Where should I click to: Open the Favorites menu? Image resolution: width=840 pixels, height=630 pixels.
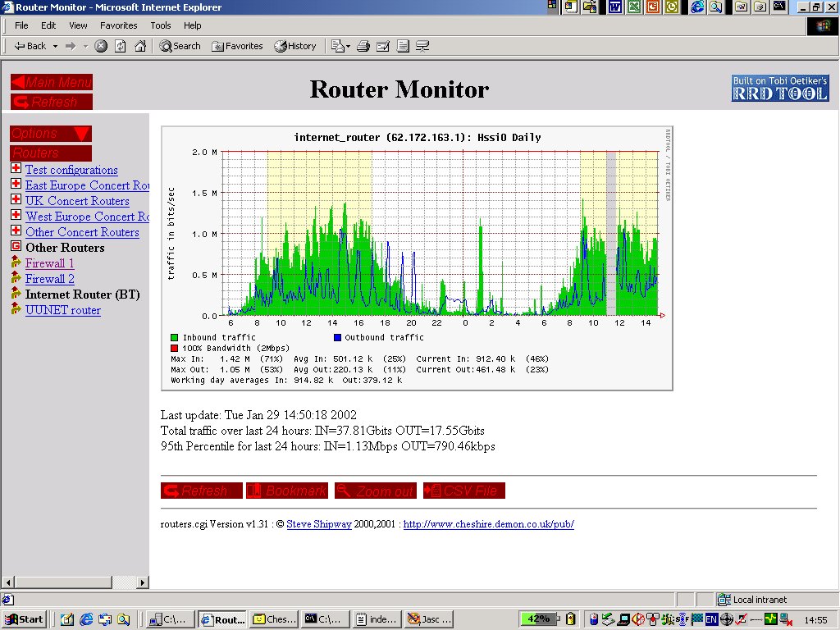[118, 25]
